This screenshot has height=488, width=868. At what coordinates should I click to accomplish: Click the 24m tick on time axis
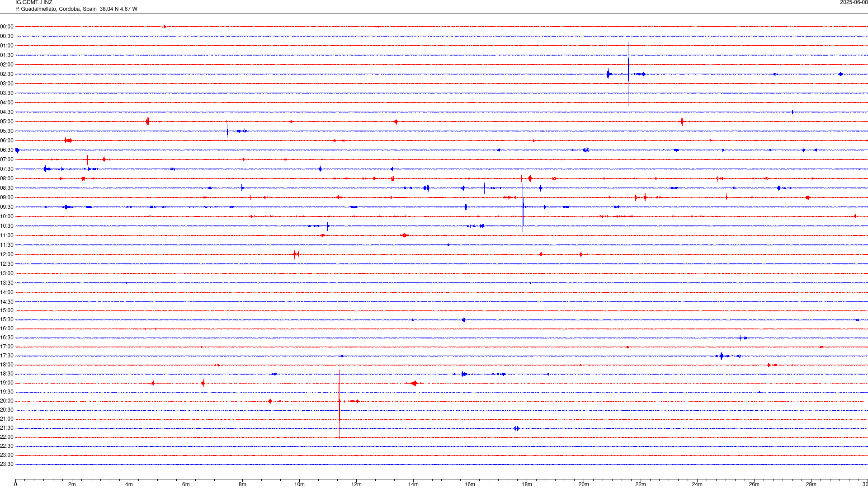pyautogui.click(x=697, y=484)
